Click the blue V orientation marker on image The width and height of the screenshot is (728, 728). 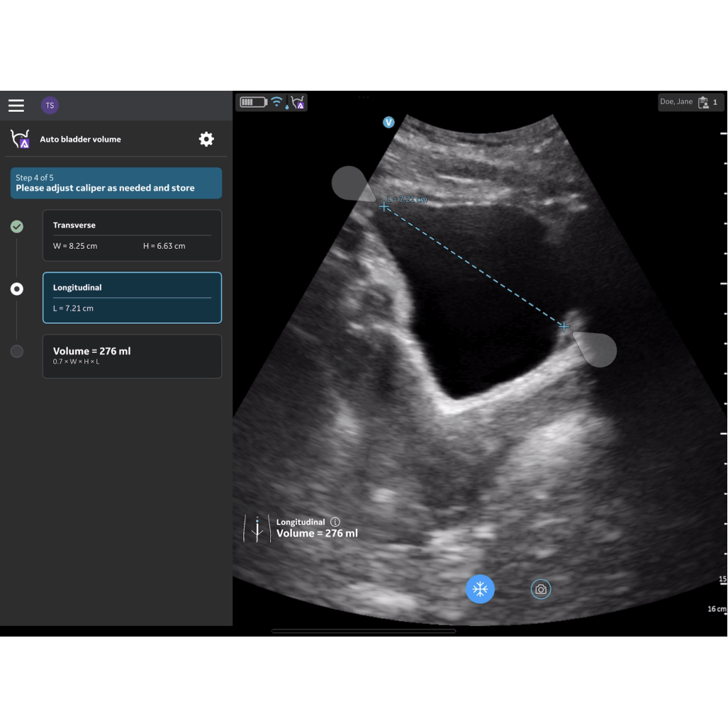(x=388, y=122)
